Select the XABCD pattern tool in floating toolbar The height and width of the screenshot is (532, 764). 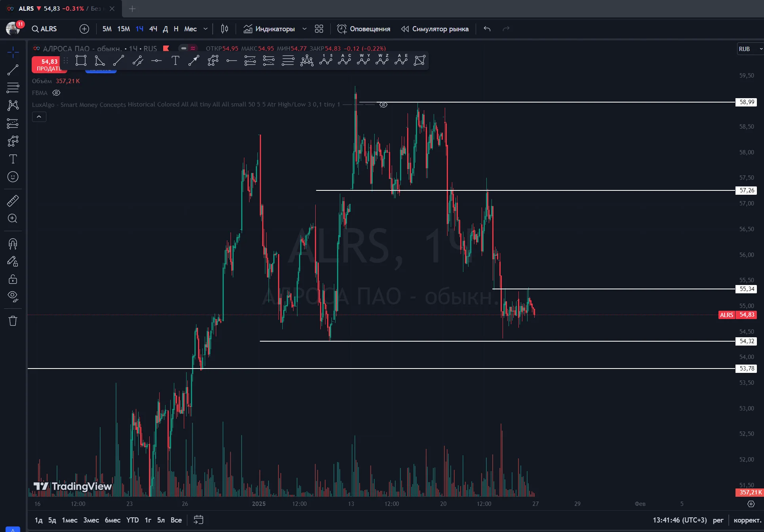(x=419, y=61)
